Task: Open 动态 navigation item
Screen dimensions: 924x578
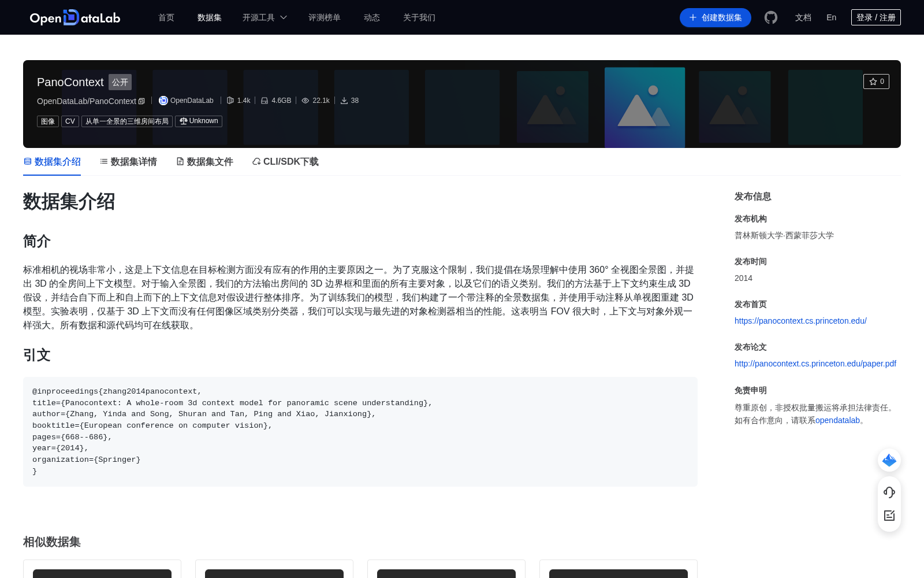Action: click(372, 17)
